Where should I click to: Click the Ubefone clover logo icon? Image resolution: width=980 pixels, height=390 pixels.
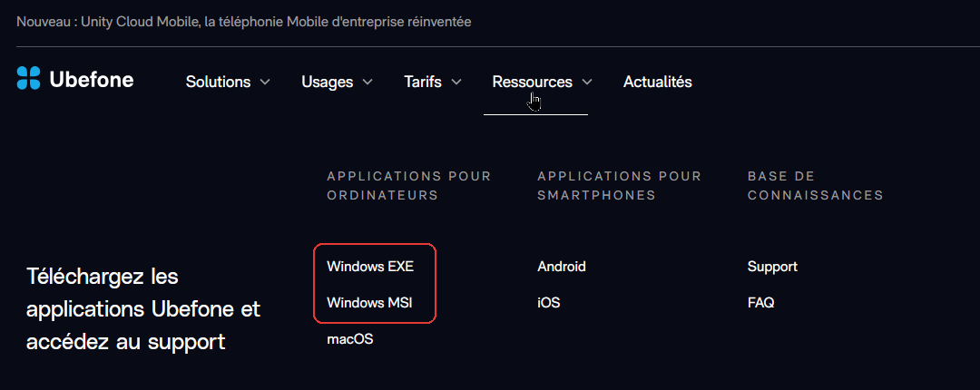coord(29,78)
